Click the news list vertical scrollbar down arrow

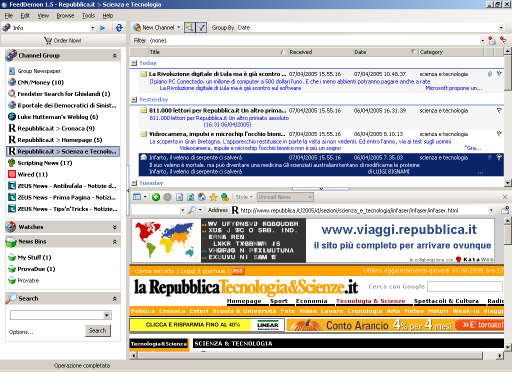pyautogui.click(x=508, y=183)
